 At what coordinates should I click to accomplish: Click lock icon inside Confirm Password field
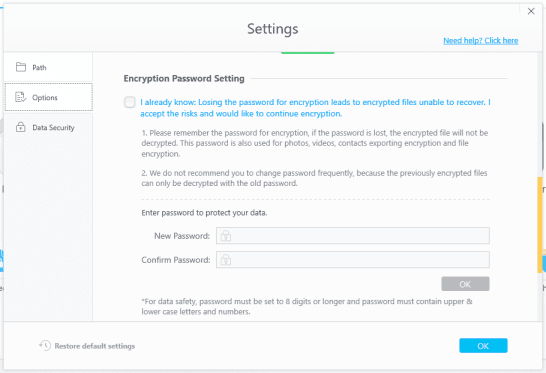pyautogui.click(x=226, y=260)
